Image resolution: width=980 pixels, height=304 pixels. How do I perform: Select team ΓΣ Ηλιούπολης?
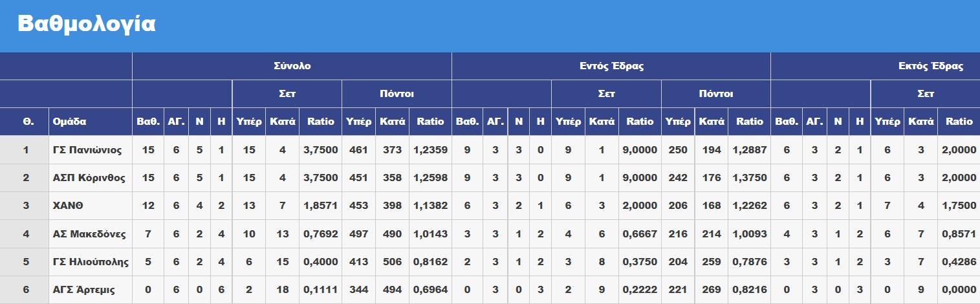[x=91, y=262]
